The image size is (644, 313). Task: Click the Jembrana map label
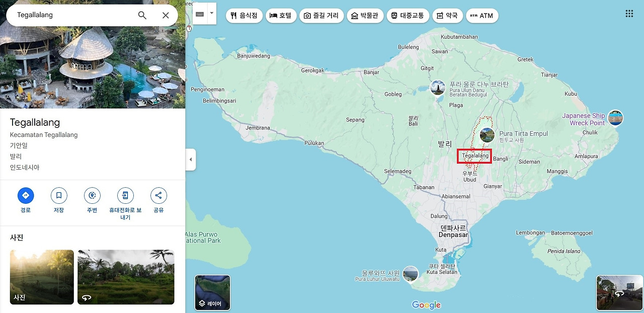(x=258, y=128)
